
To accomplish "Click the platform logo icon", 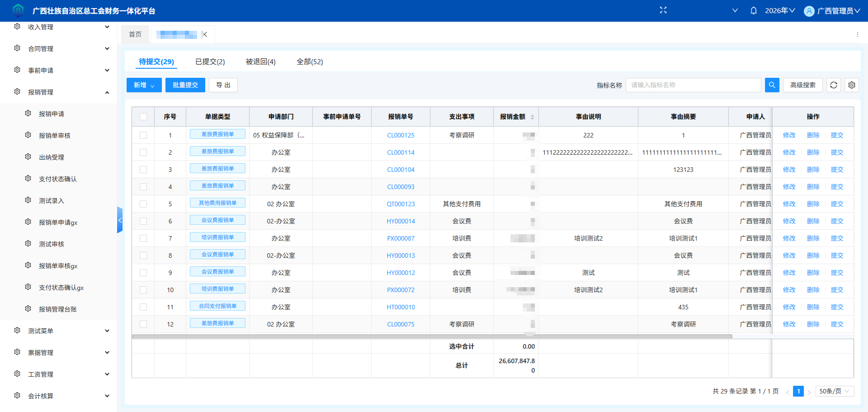I will click(18, 10).
